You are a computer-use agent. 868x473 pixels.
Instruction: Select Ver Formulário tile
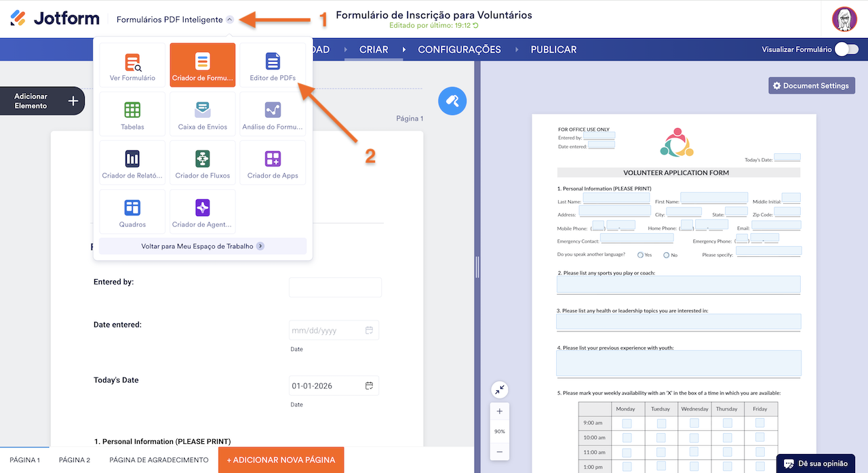click(132, 65)
